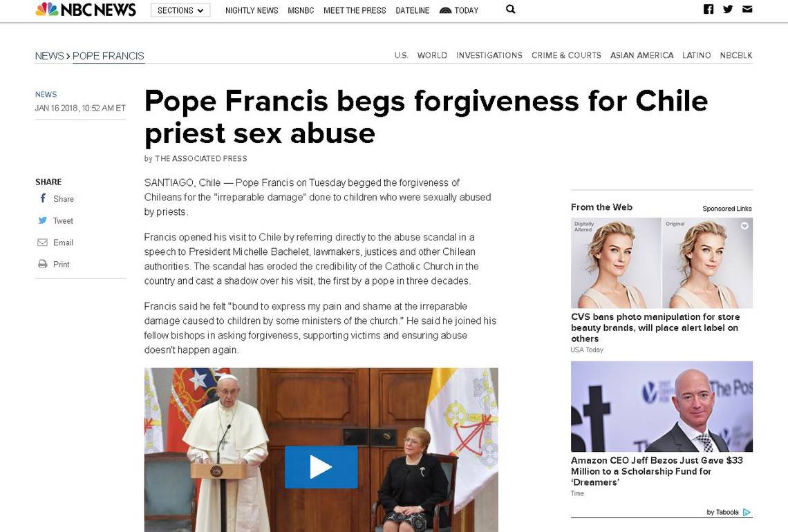Expand the Sections dropdown
Viewport: 788px width, 532px height.
(180, 10)
